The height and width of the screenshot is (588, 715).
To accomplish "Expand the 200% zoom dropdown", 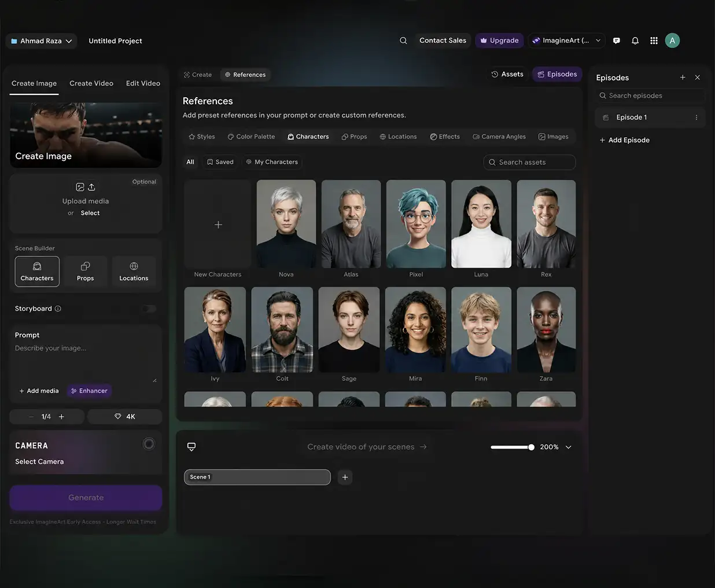I will point(568,447).
